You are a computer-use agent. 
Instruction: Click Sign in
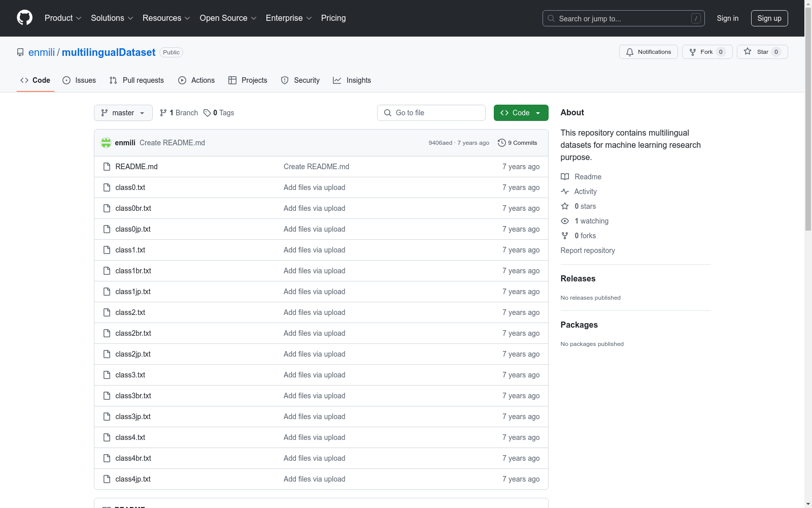tap(727, 18)
